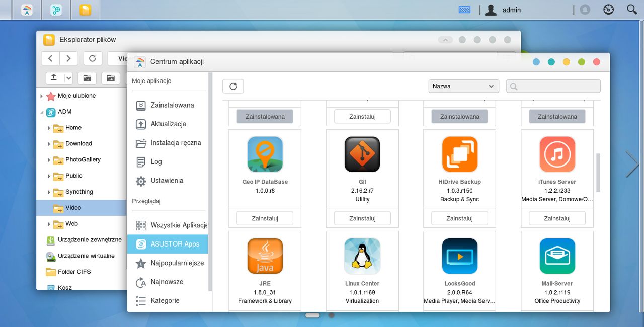Screen dimensions: 644x327
Task: Open the admin user menu
Action: pyautogui.click(x=503, y=10)
